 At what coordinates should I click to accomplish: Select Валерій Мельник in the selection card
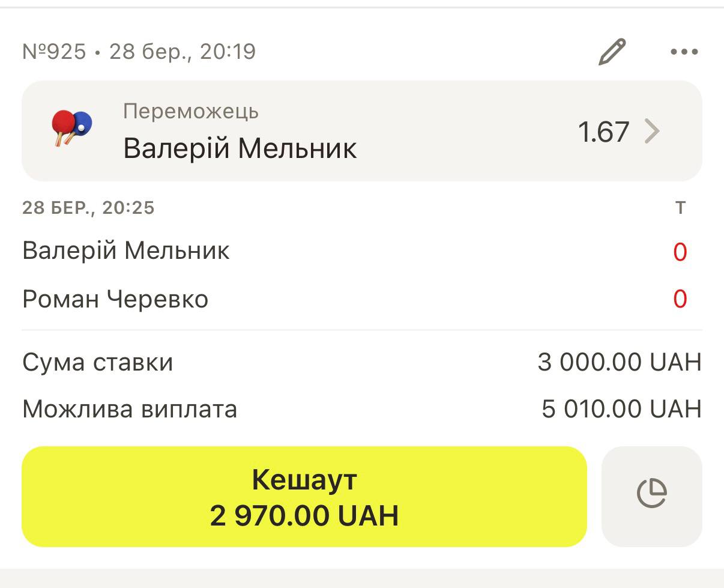coord(240,148)
